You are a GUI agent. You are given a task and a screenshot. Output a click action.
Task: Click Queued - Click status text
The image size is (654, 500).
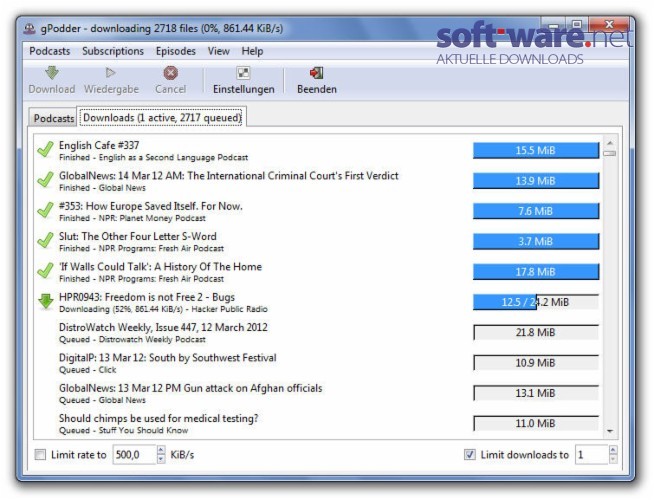[88, 370]
